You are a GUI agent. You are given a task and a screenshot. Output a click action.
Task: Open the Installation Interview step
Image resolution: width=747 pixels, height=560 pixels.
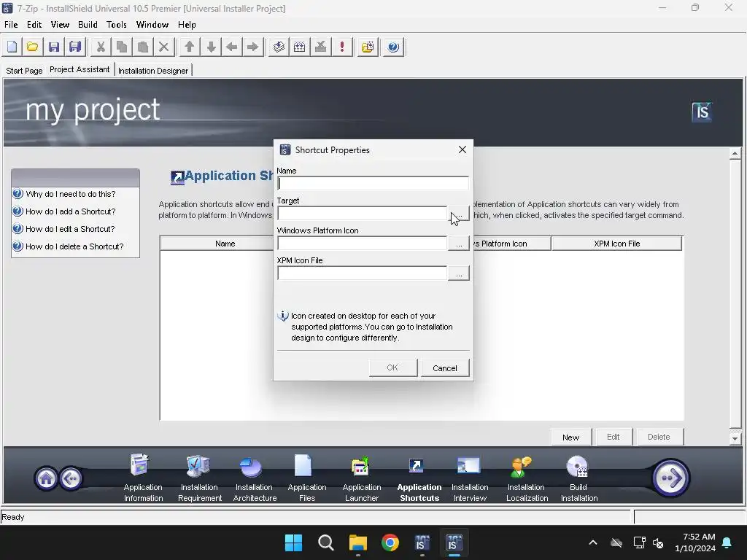470,478
